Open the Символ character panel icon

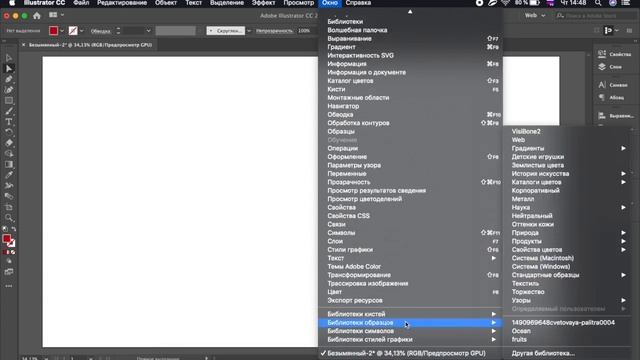pos(602,85)
